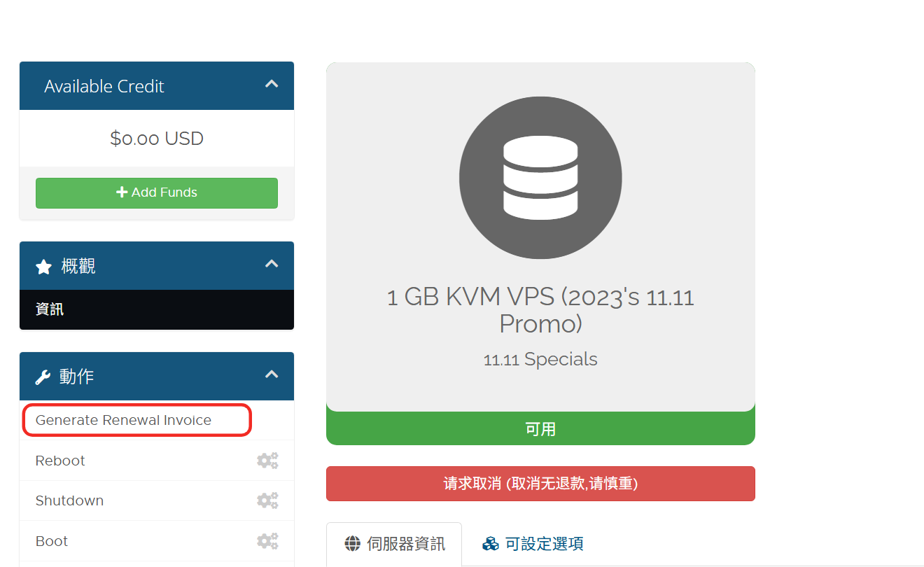Viewport: 924px width, 567px height.
Task: Click the gears icon next to Shutdown
Action: tap(267, 500)
